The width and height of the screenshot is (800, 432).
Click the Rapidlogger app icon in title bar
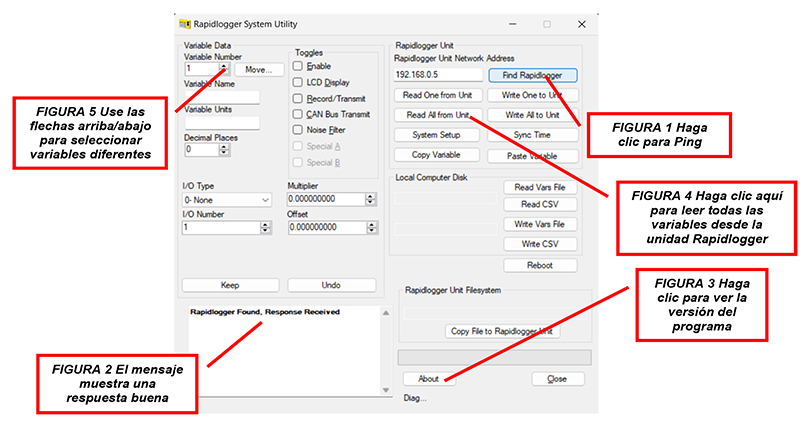click(185, 24)
